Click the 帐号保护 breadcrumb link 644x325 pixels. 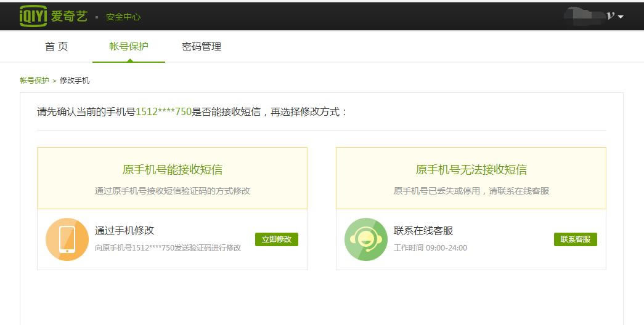pos(35,81)
